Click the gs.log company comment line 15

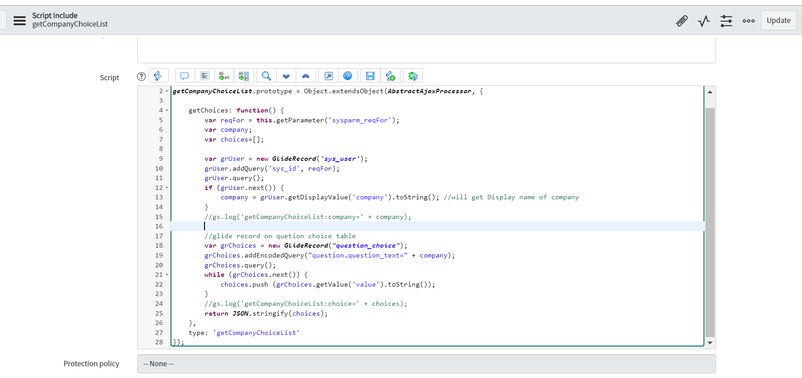click(x=307, y=216)
